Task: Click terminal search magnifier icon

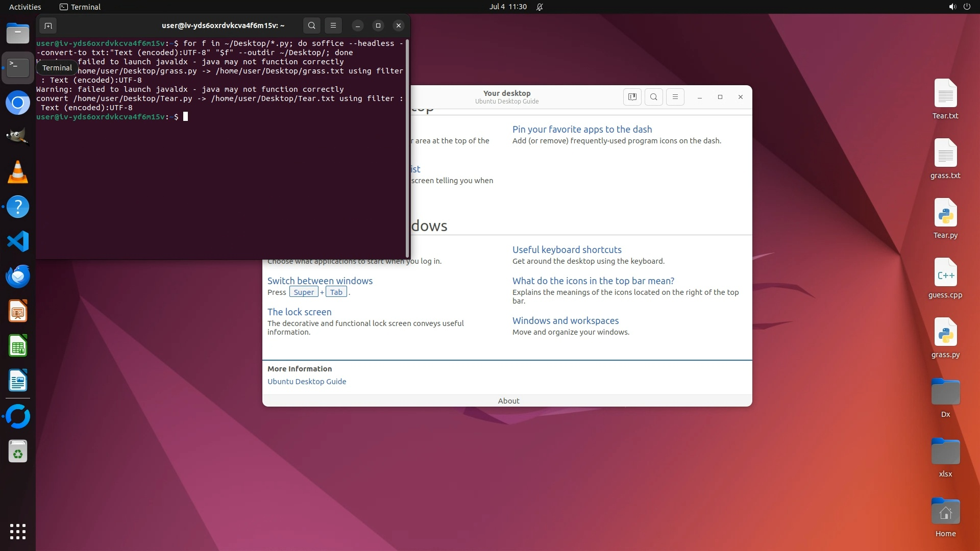Action: [x=312, y=26]
